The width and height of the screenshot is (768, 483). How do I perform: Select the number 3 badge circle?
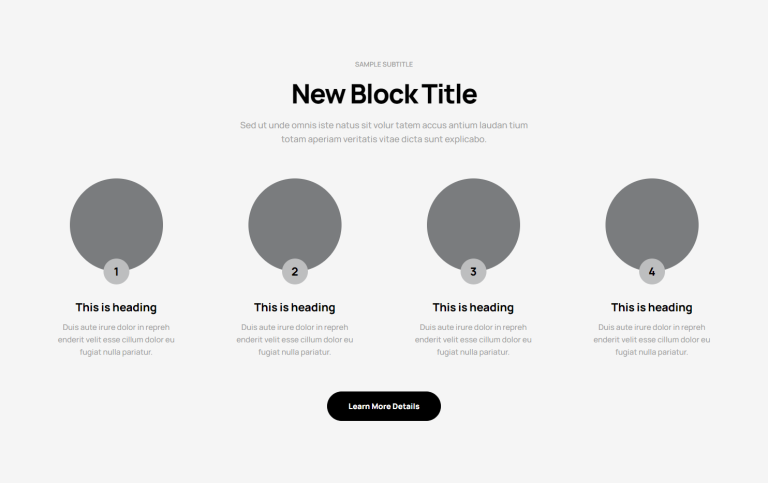473,271
